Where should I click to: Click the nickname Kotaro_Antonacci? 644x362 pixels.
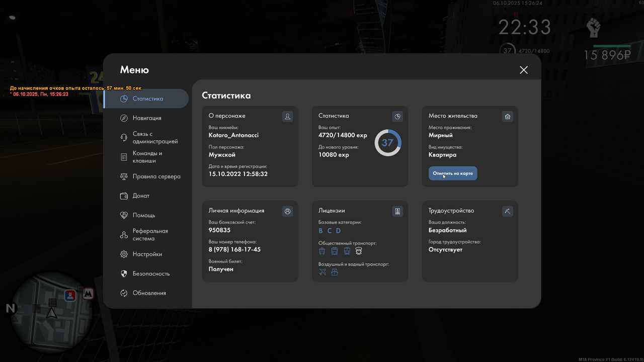point(233,135)
